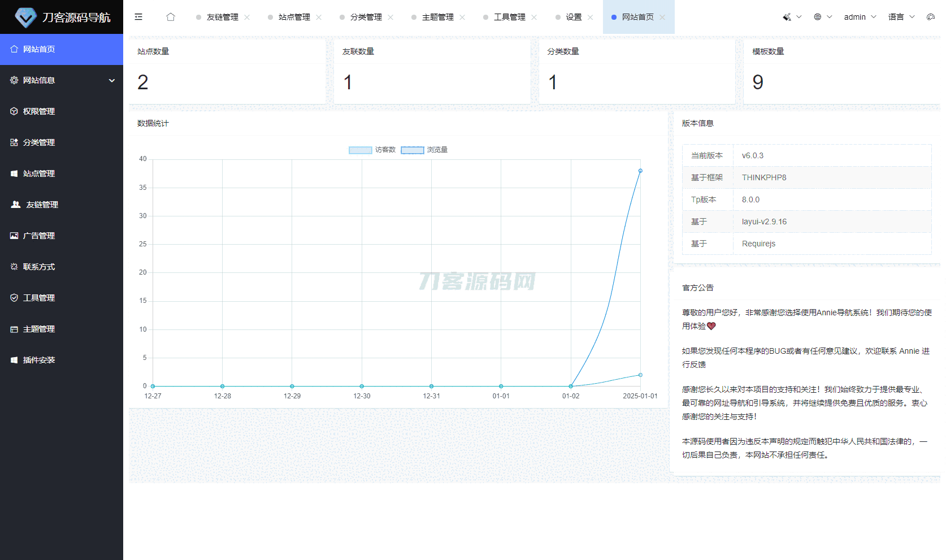Click the 刀客源码导航 diamond logo

(x=25, y=17)
